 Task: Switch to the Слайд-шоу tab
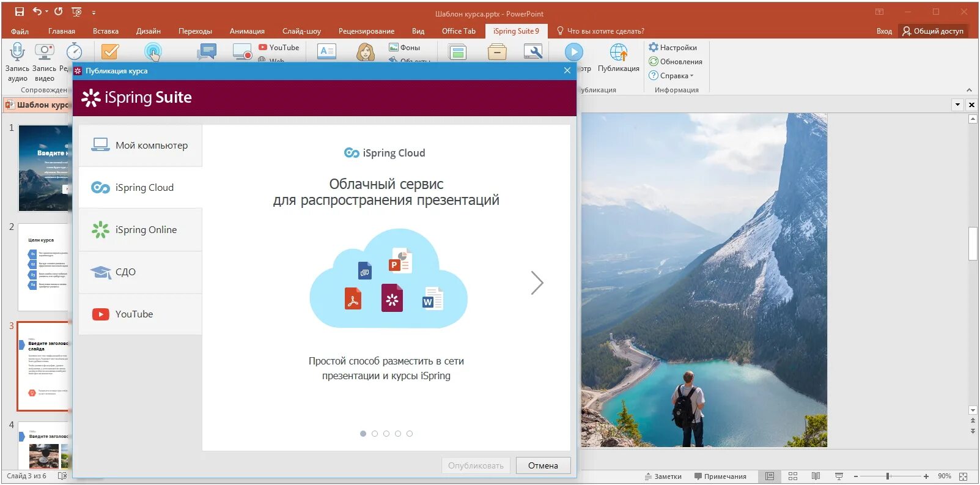coord(301,31)
